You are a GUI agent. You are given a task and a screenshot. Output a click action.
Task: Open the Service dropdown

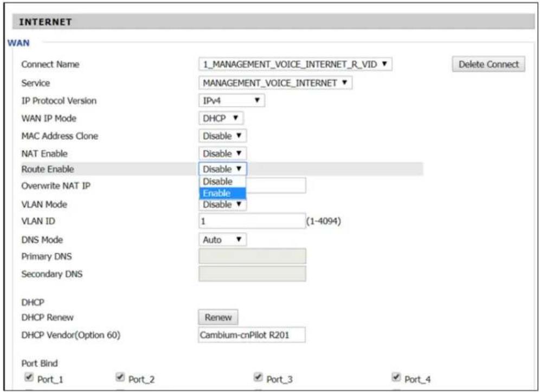[x=275, y=83]
